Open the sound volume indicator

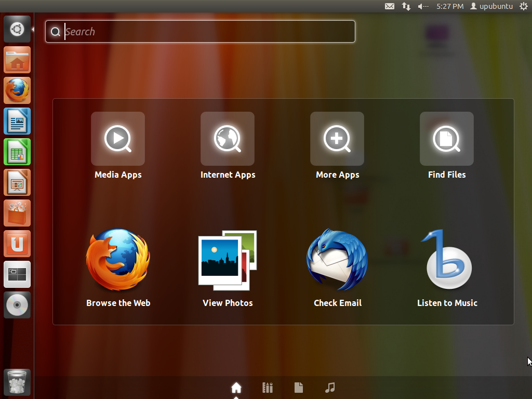point(423,6)
